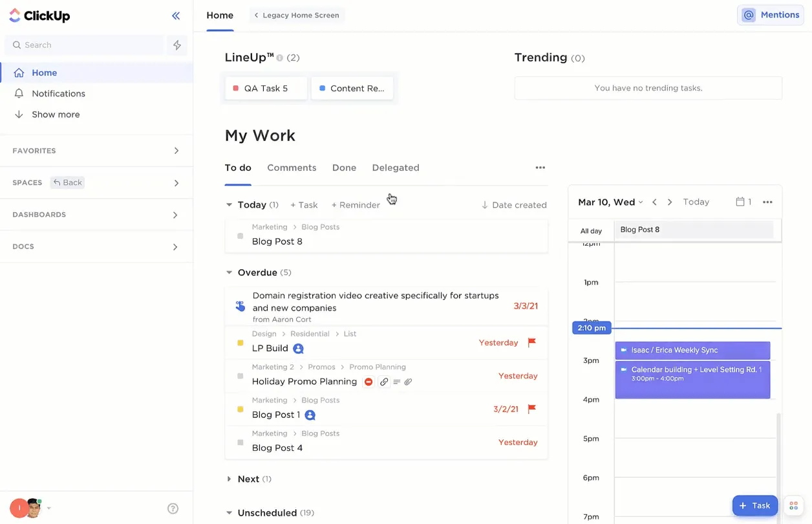
Task: Open the Mentions @ button
Action: [771, 15]
